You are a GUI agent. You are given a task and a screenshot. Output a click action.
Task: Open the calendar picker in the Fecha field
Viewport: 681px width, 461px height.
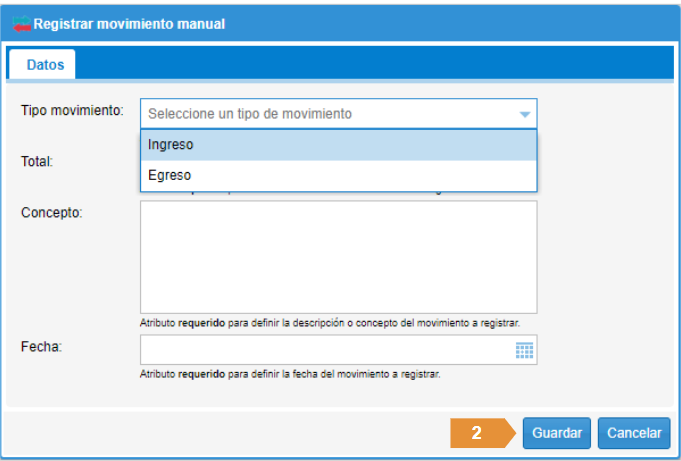point(524,350)
